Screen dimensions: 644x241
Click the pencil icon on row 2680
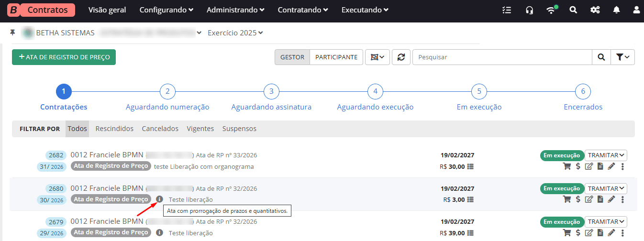pyautogui.click(x=611, y=199)
